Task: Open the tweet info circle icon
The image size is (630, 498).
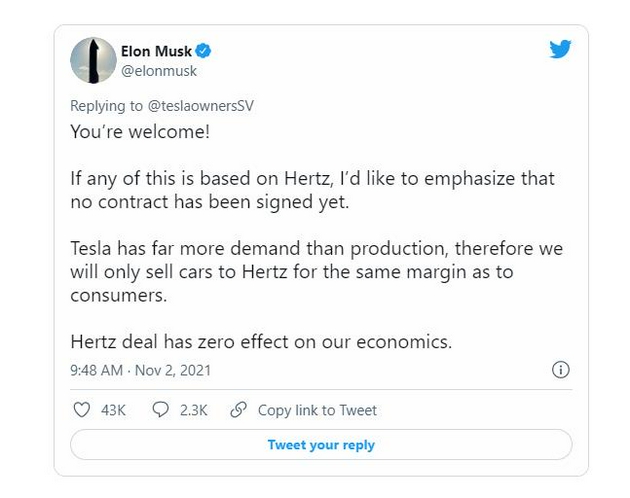Action: tap(561, 370)
